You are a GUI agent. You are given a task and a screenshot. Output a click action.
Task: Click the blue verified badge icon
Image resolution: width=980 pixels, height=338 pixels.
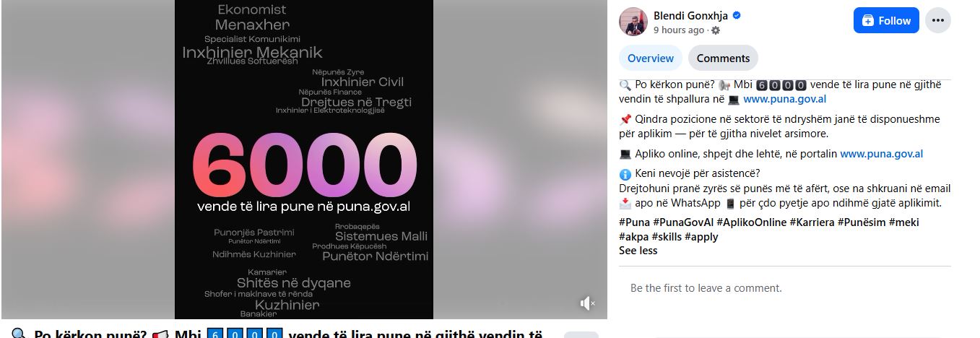tap(737, 15)
